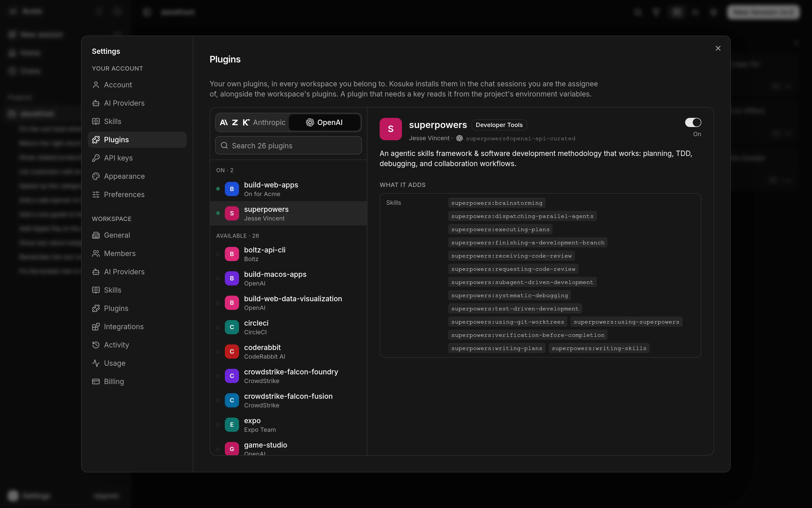Open General workspace settings
The image size is (812, 508).
[137, 235]
